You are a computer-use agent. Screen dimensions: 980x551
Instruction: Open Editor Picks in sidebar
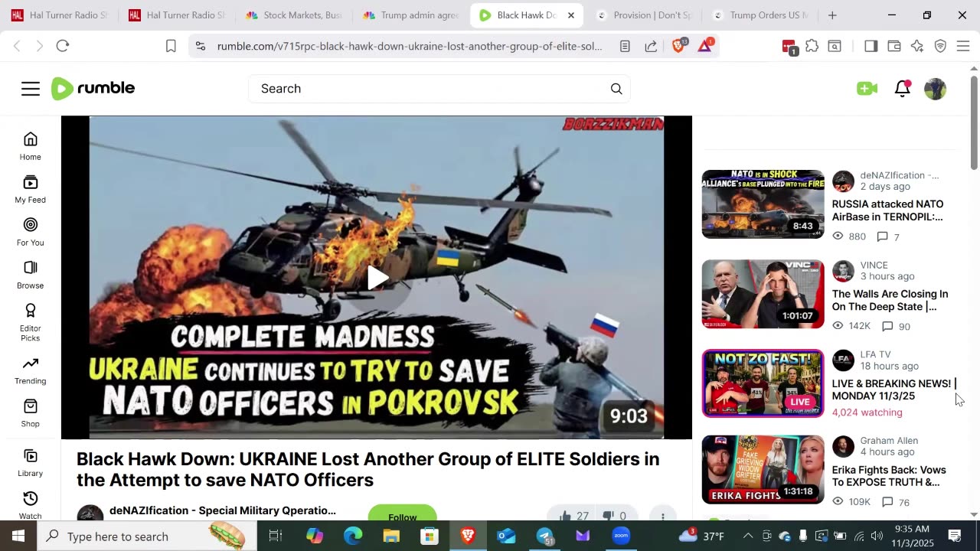pos(31,322)
